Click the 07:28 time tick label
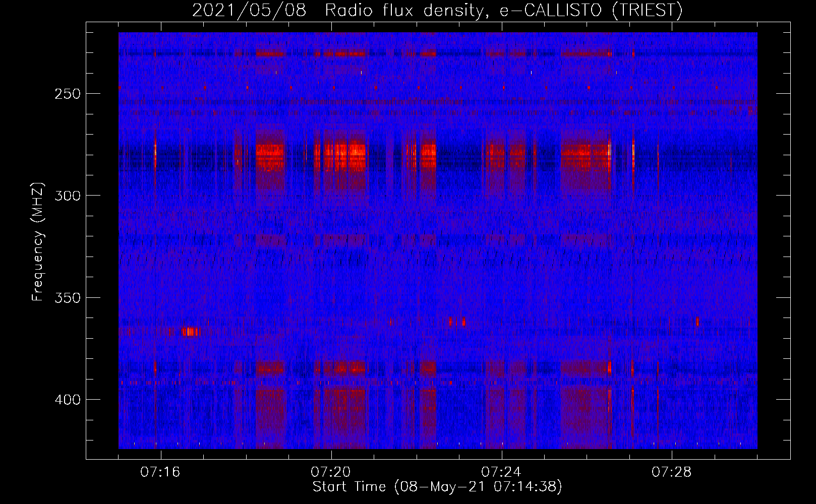 pos(672,472)
